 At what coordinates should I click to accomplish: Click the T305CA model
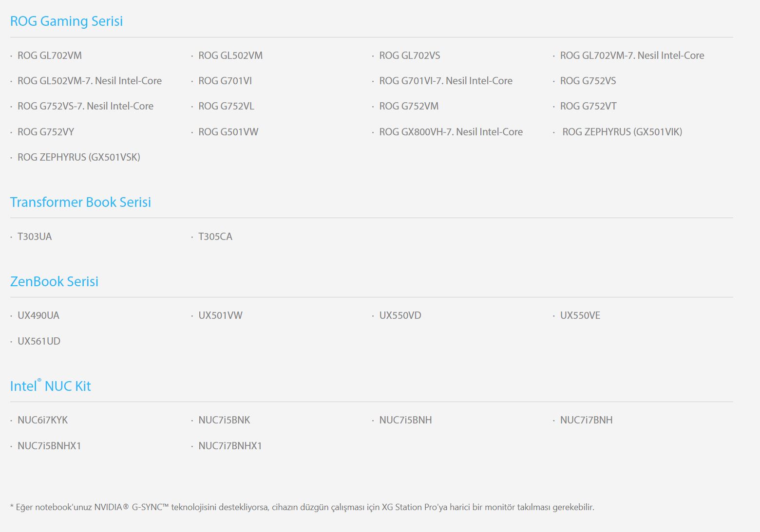[x=215, y=237]
